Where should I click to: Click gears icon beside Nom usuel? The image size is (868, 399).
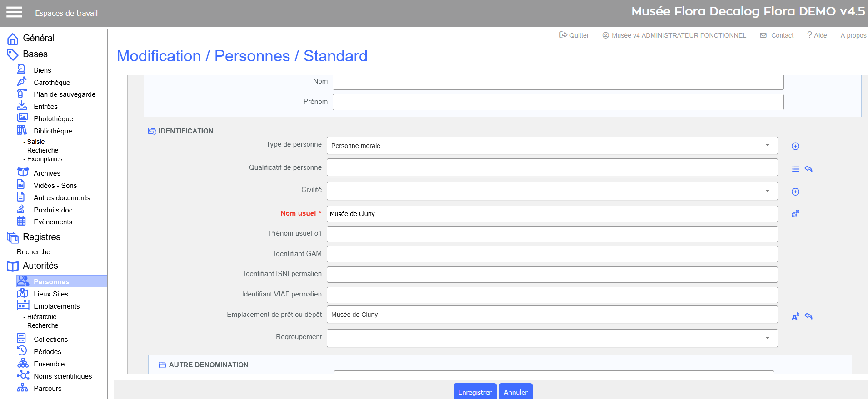click(x=795, y=214)
